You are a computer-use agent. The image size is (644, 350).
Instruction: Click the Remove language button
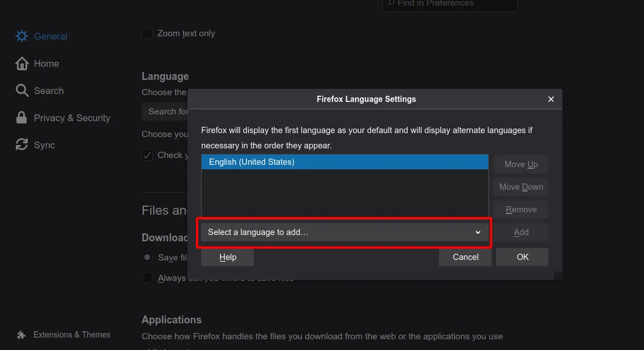tap(521, 210)
